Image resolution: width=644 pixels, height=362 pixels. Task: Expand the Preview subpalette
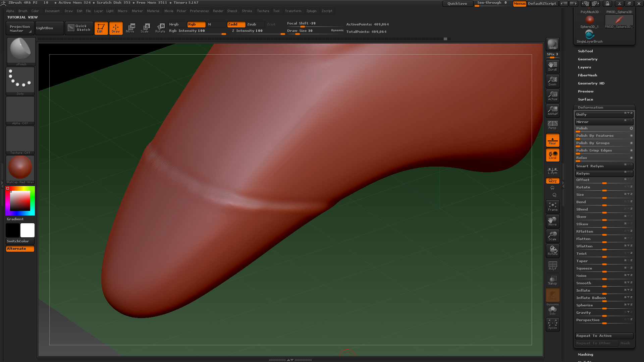[586, 92]
